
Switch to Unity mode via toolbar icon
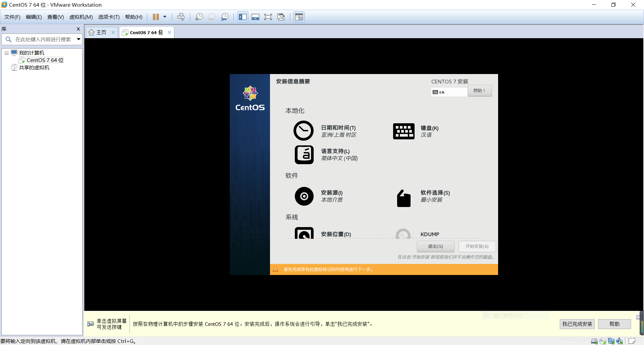pos(281,17)
